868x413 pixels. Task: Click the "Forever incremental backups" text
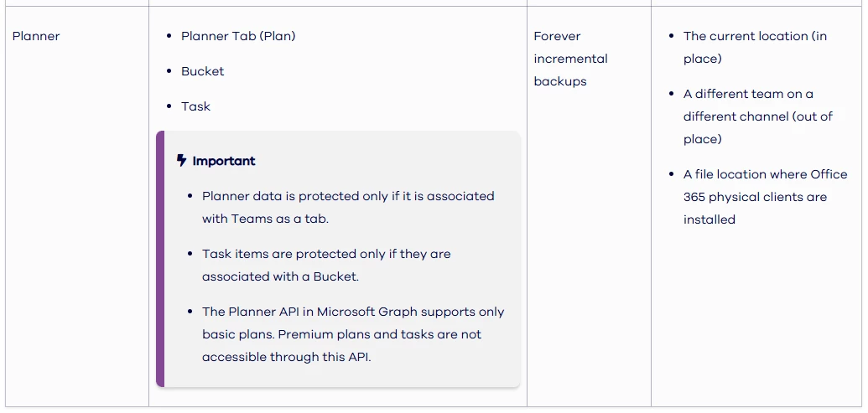pyautogui.click(x=570, y=59)
